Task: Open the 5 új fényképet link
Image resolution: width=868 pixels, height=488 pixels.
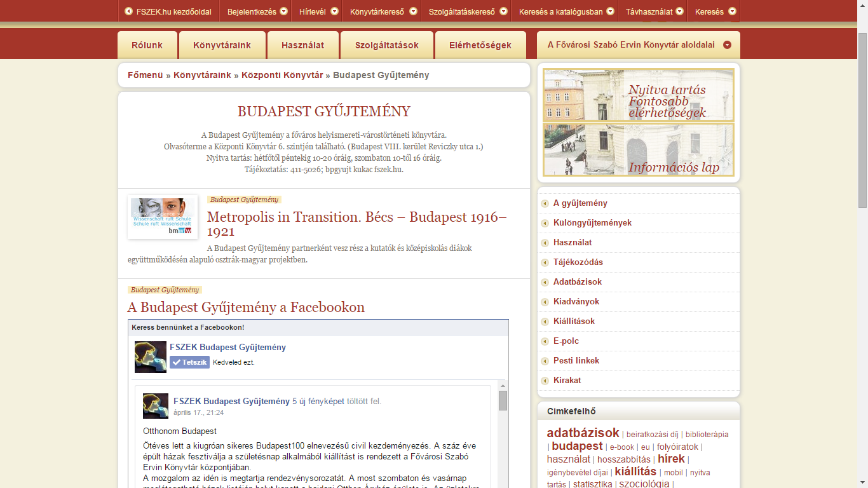Action: (x=318, y=402)
